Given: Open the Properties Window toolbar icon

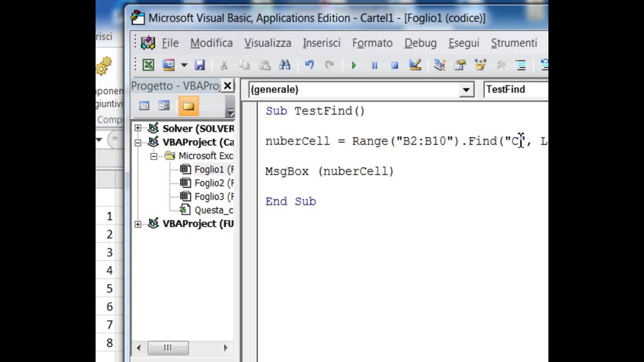Looking at the screenshot, I should (460, 65).
